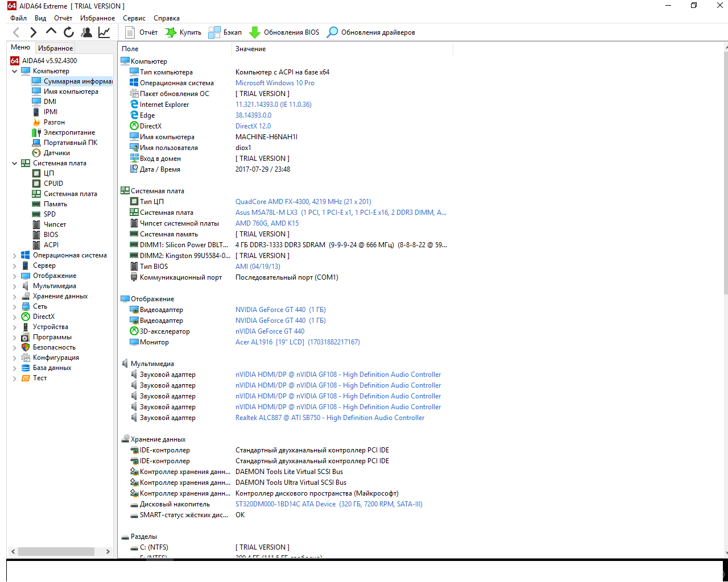Image resolution: width=728 pixels, height=582 pixels.
Task: Click the Бэкап toolbar button
Action: [x=225, y=32]
